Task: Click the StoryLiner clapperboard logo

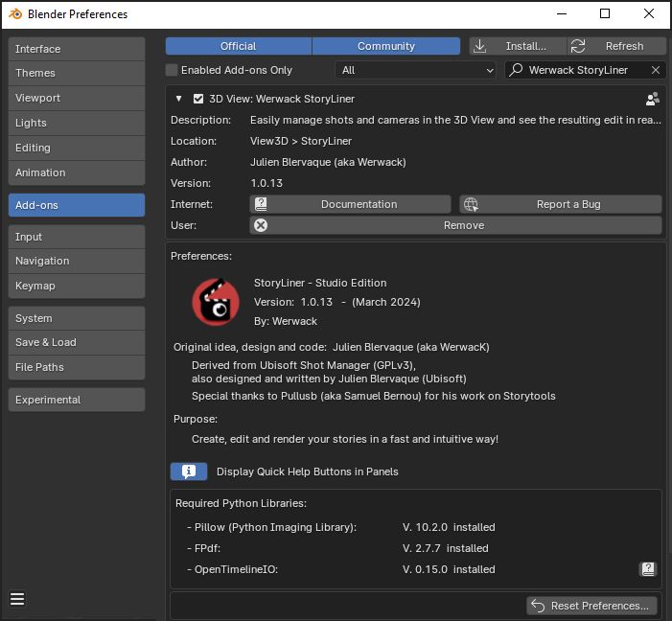Action: click(215, 301)
